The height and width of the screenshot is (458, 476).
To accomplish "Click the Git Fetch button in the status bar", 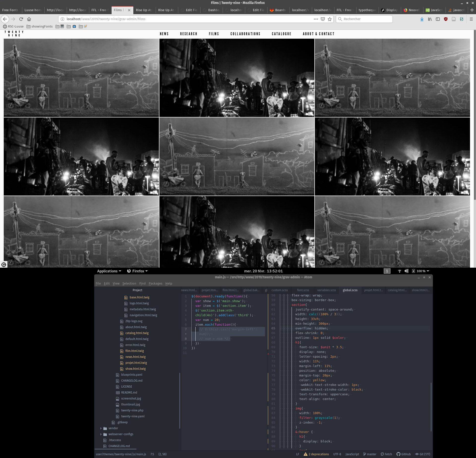I will pyautogui.click(x=386, y=454).
